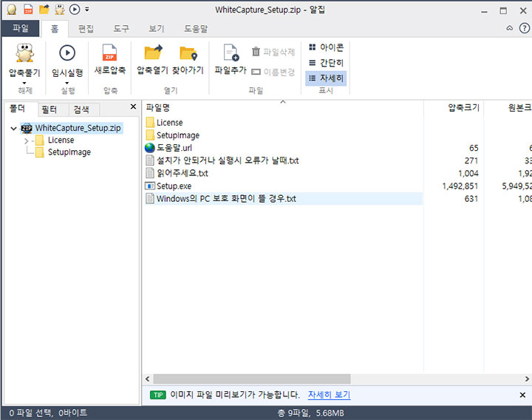Click the scroll left arrow

147,379
